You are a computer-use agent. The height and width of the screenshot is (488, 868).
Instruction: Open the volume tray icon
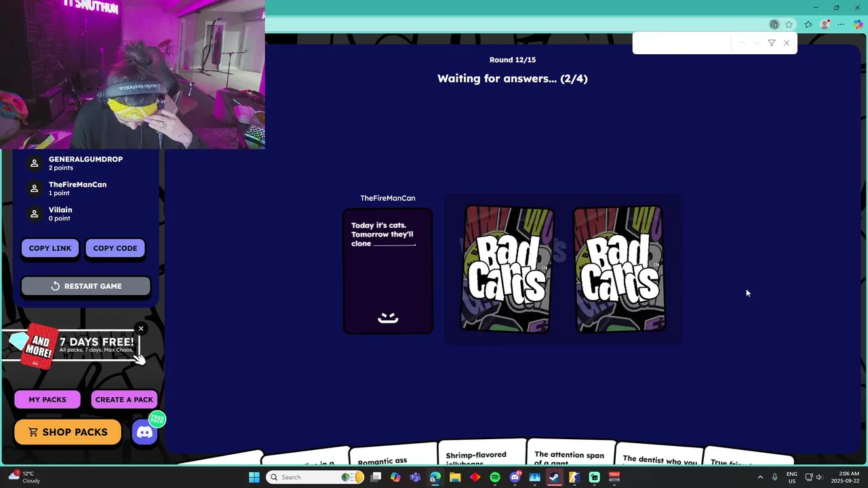tap(820, 477)
